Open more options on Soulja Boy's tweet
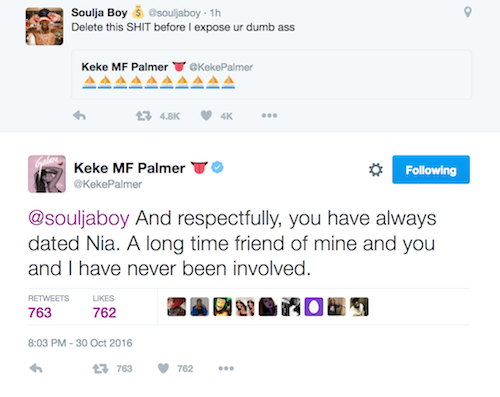 269,116
